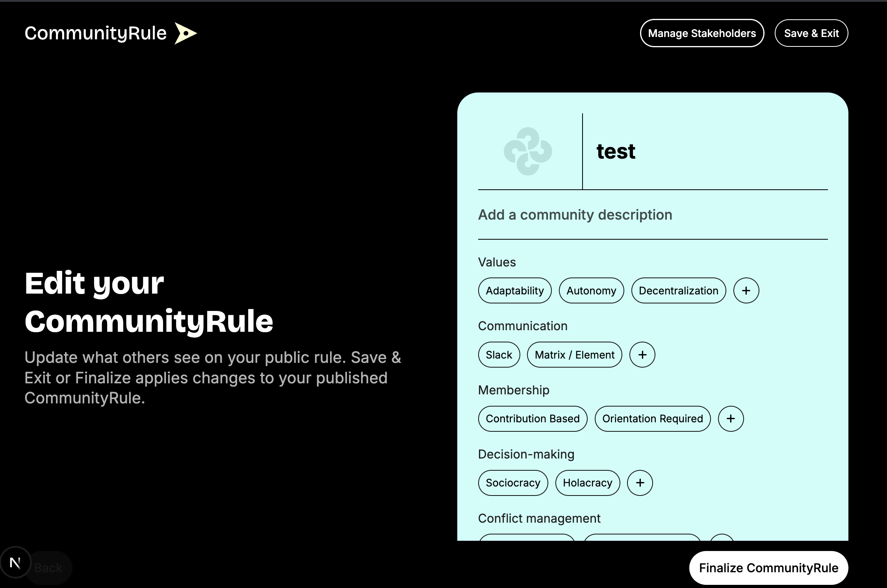The width and height of the screenshot is (887, 588).
Task: Add a membership option with plus icon
Action: point(731,419)
